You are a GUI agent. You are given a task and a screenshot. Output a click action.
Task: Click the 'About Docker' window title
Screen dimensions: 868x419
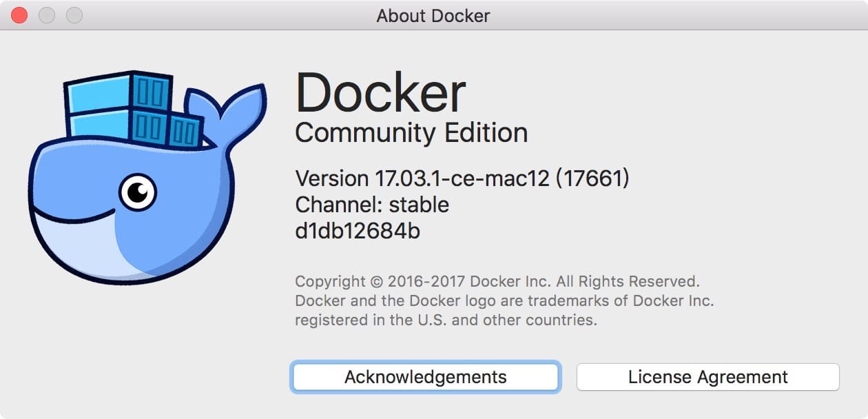click(433, 16)
